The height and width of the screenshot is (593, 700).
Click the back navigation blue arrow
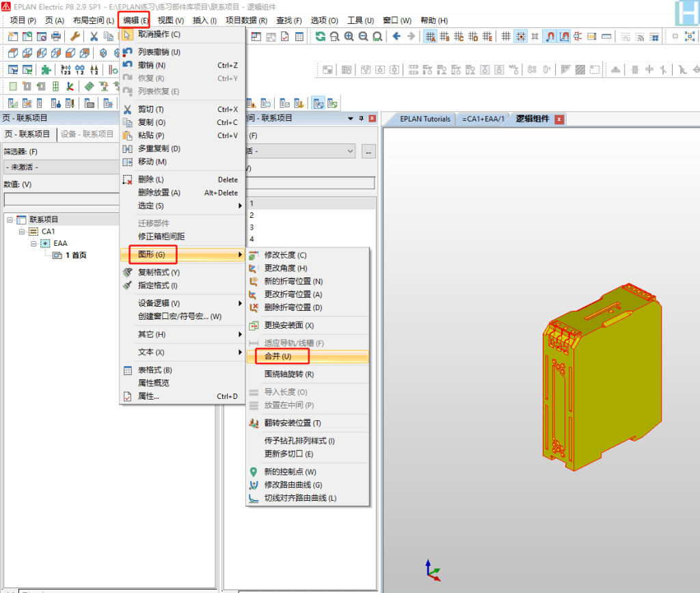pos(396,36)
